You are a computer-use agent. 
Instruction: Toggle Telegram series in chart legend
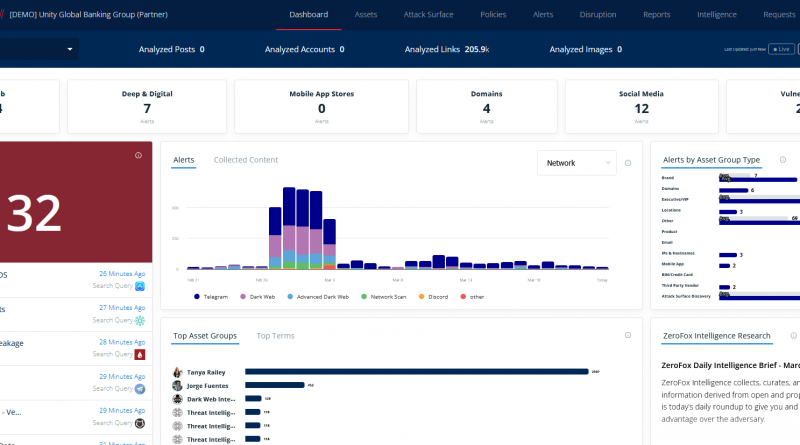[211, 296]
